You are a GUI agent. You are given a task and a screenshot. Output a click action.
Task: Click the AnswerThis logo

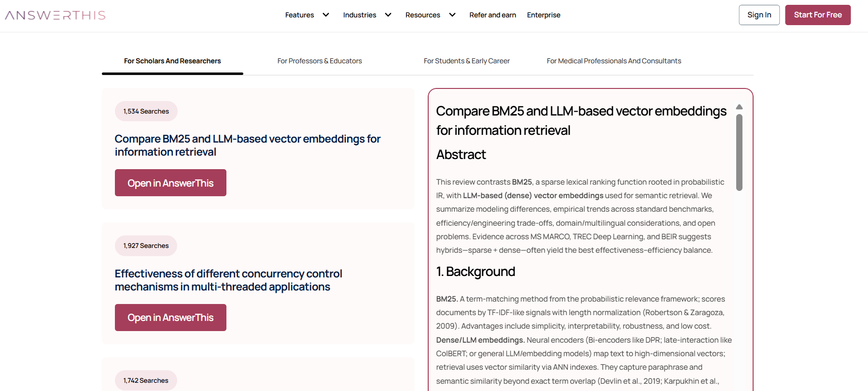click(55, 15)
